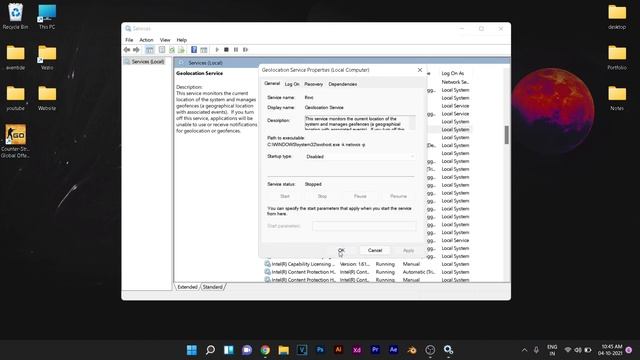The width and height of the screenshot is (640, 360).
Task: Open Wi-Fi network tray icon
Action: (x=567, y=350)
